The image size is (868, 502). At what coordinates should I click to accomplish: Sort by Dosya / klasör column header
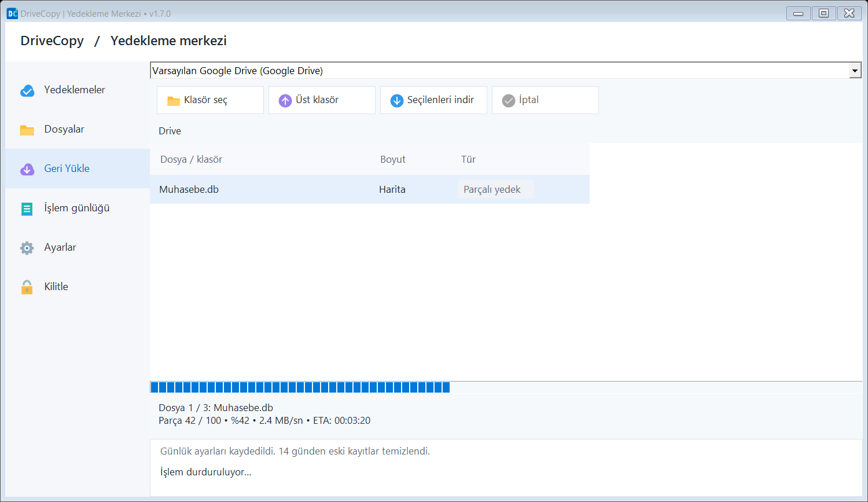[x=192, y=159]
